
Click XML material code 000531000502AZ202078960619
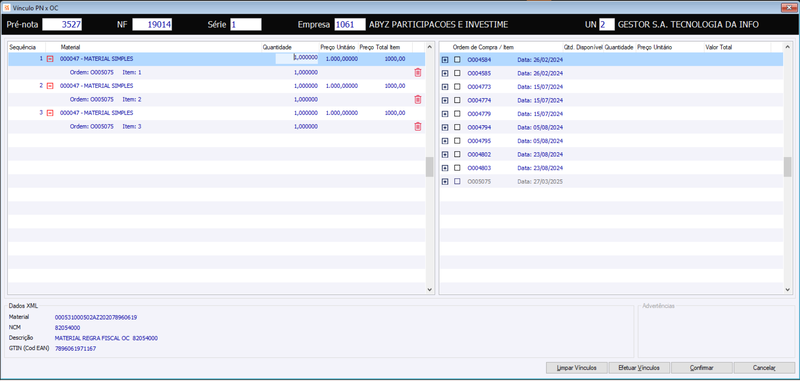pyautogui.click(x=96, y=317)
